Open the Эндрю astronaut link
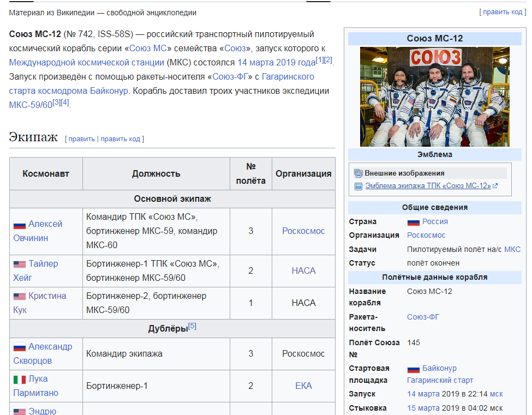The image size is (532, 415). pos(42,411)
